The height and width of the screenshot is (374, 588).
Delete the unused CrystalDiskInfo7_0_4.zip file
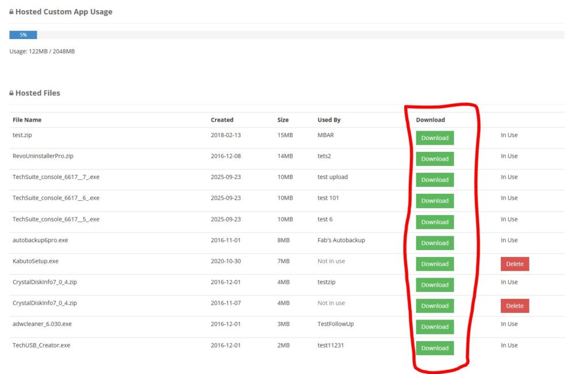514,306
